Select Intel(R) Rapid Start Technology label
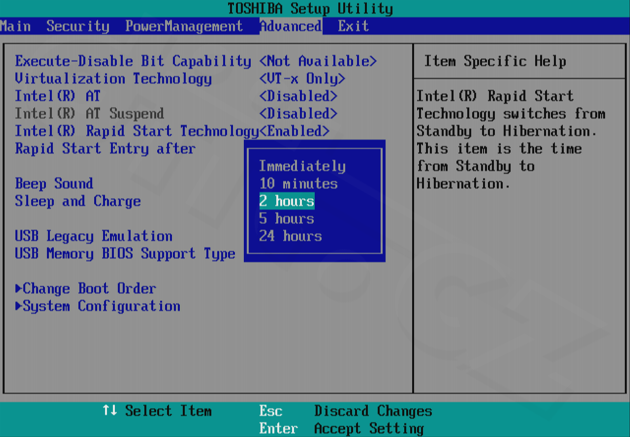This screenshot has width=630, height=437. (x=137, y=131)
